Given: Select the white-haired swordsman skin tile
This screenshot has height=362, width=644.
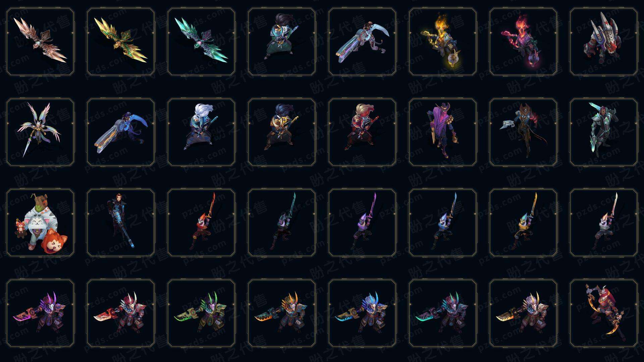Looking at the screenshot, I should coord(201,132).
